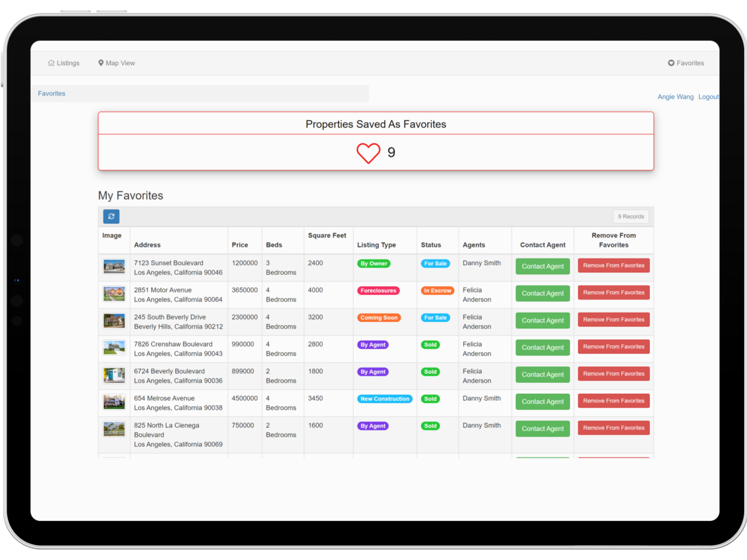The height and width of the screenshot is (560, 747).
Task: Open Listings in the top navigation
Action: 64,63
